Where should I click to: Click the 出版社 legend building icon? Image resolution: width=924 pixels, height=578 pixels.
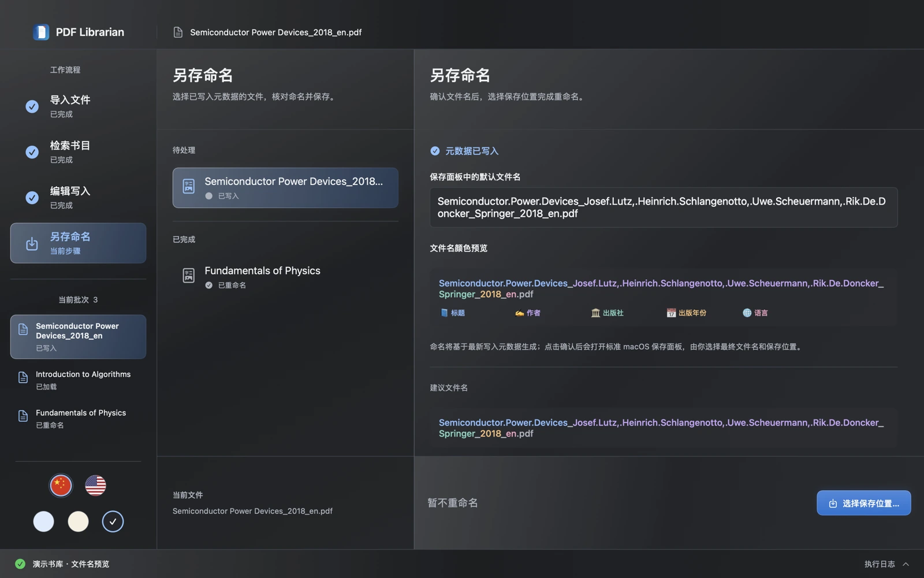pos(595,313)
